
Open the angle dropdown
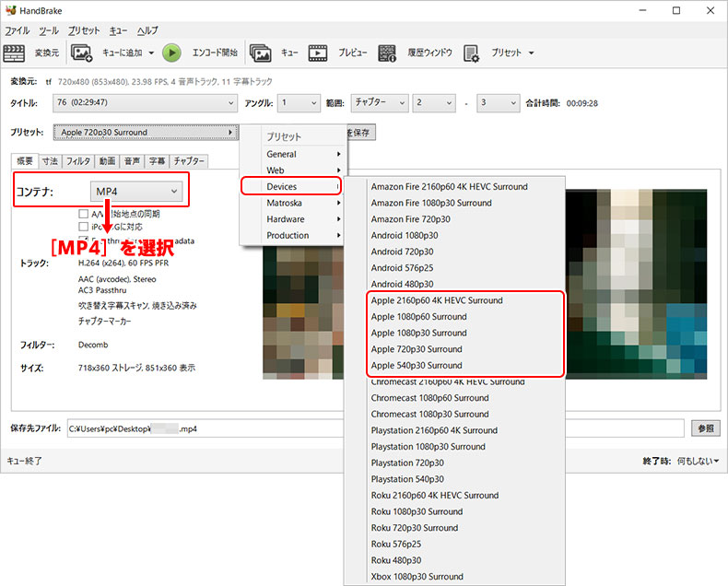click(299, 102)
